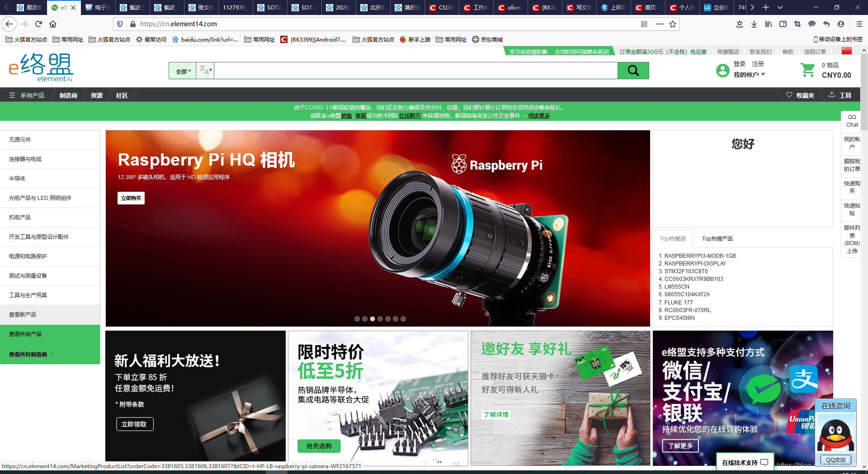Click the tracking protection shield icon

tap(119, 24)
